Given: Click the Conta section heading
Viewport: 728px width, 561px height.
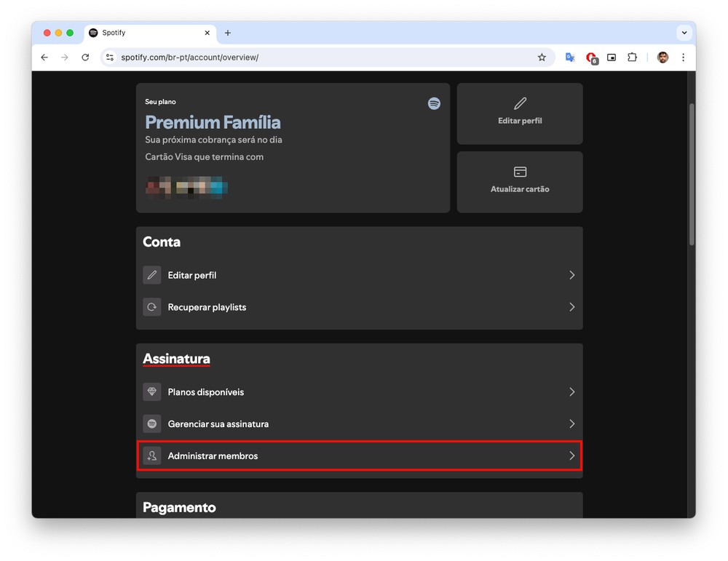Looking at the screenshot, I should click(x=162, y=242).
